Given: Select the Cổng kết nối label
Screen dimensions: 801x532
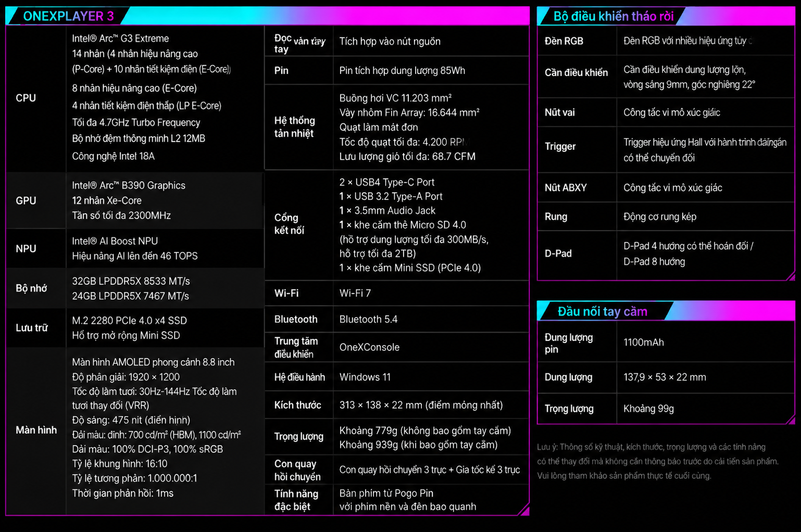Looking at the screenshot, I should pos(290,224).
